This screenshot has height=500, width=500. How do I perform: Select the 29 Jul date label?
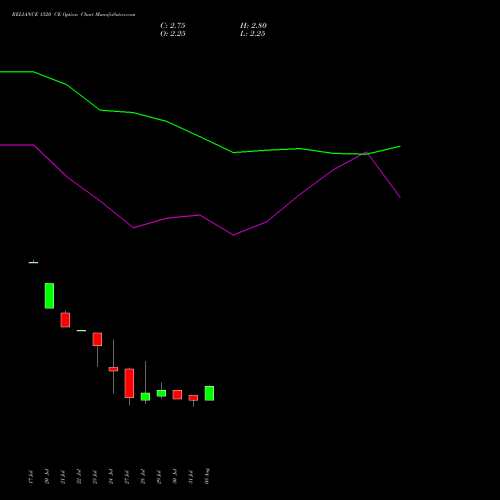[x=159, y=477]
